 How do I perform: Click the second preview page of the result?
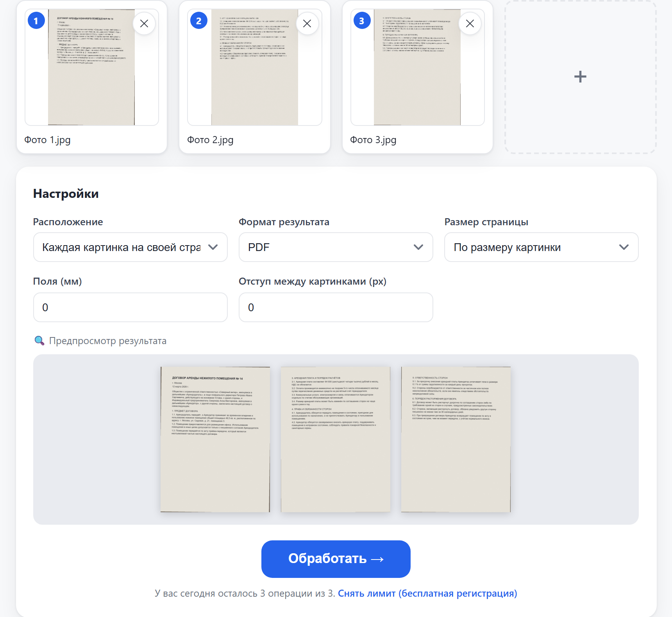pos(336,439)
